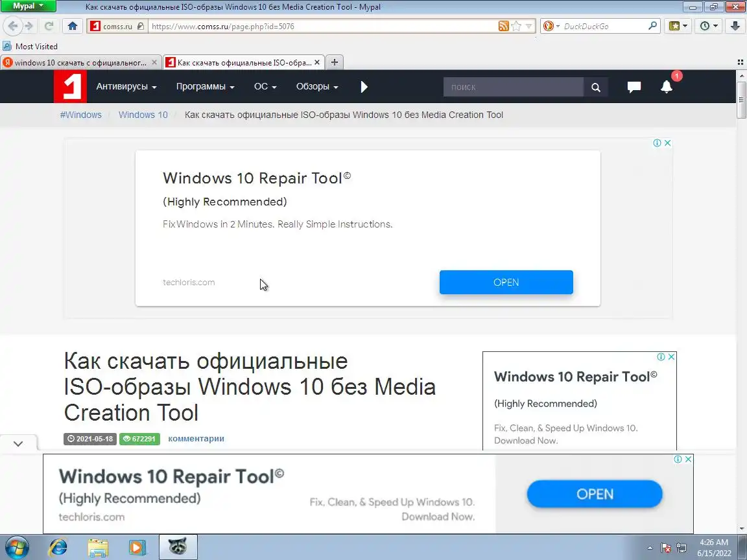The height and width of the screenshot is (560, 747).
Task: Open the history clock toolbar button
Action: 708,26
